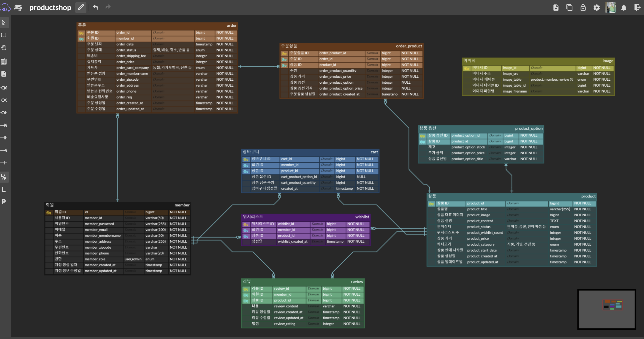The height and width of the screenshot is (339, 644).
Task: Choose the hand pan tool
Action: click(x=4, y=48)
